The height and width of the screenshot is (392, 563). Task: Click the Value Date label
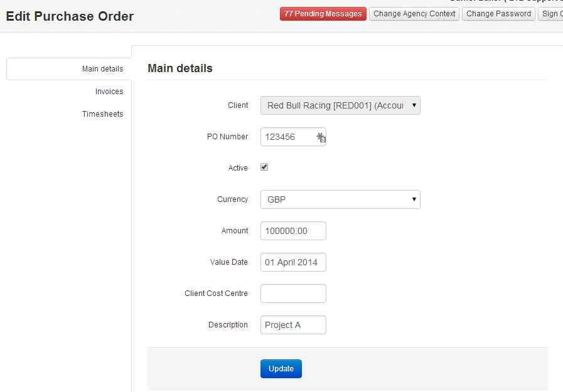coord(229,262)
